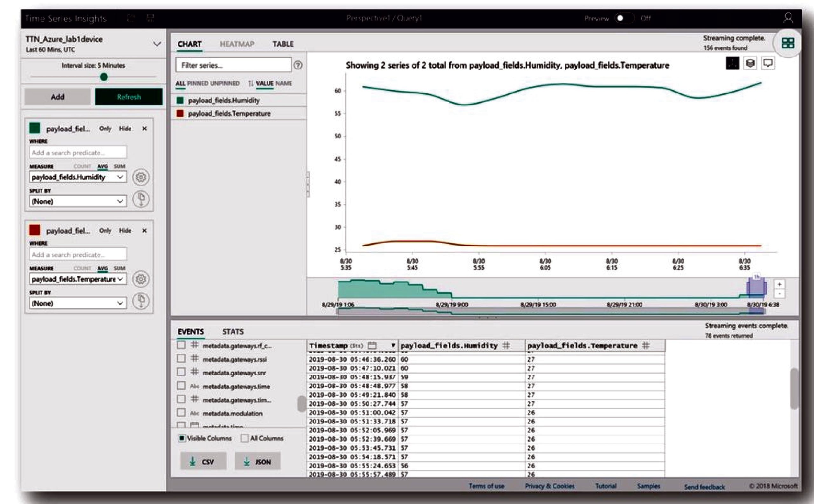Click the Timestamp calendar icon

pos(372,346)
